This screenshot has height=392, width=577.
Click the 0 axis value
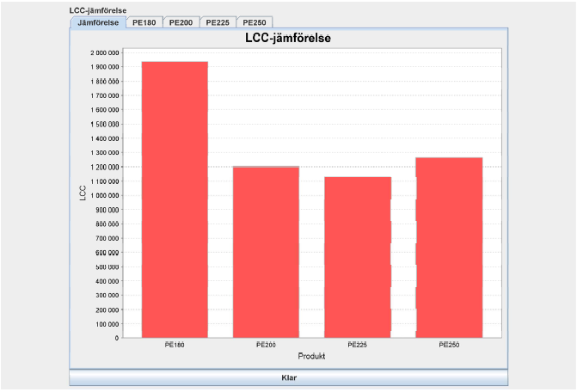click(x=117, y=338)
